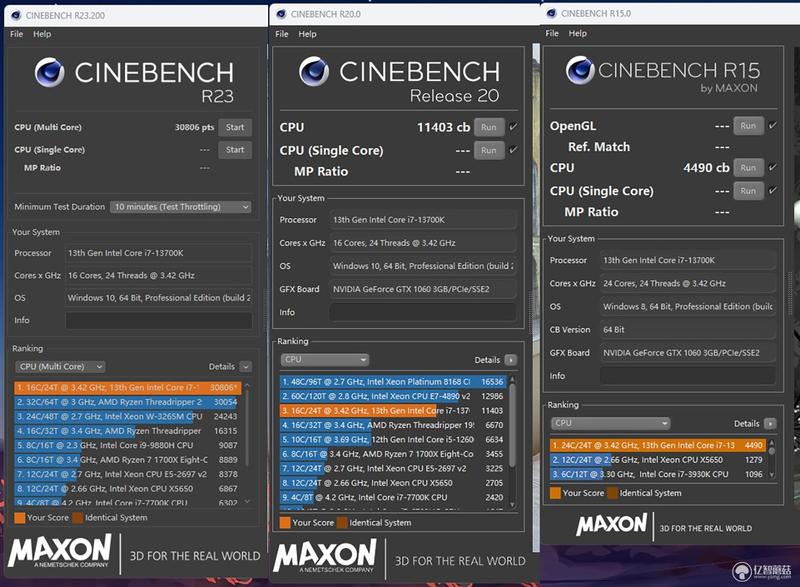Image resolution: width=800 pixels, height=587 pixels.
Task: Toggle the R15 CPU test checkbox
Action: [x=772, y=167]
